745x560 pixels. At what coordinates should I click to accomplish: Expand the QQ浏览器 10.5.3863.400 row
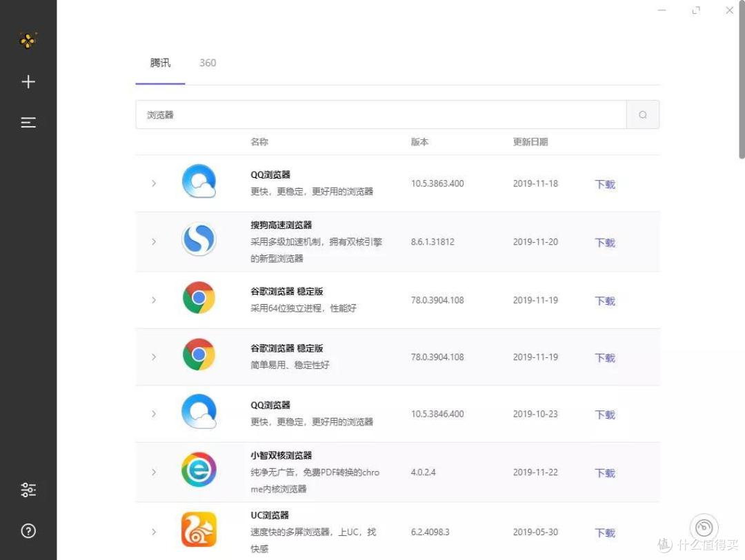tap(153, 183)
